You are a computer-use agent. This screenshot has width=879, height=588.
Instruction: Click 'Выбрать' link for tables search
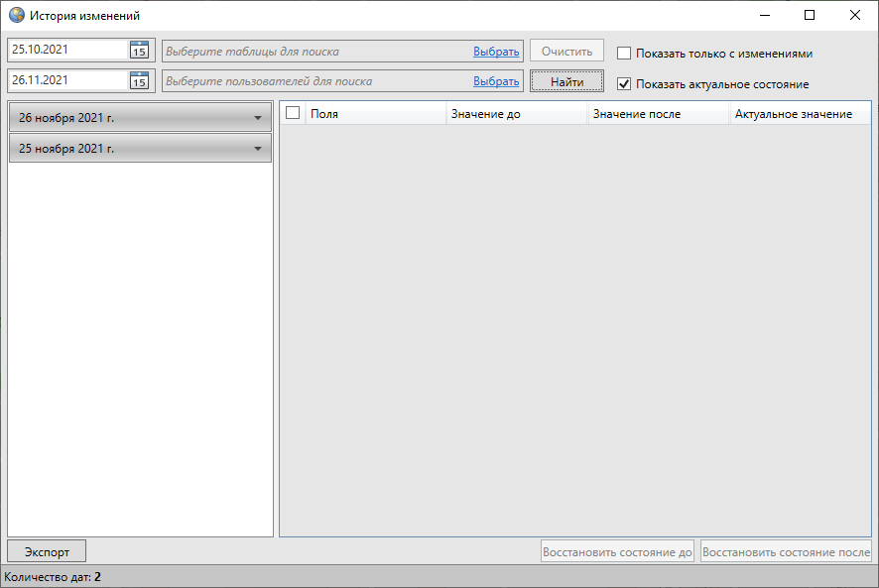(496, 52)
